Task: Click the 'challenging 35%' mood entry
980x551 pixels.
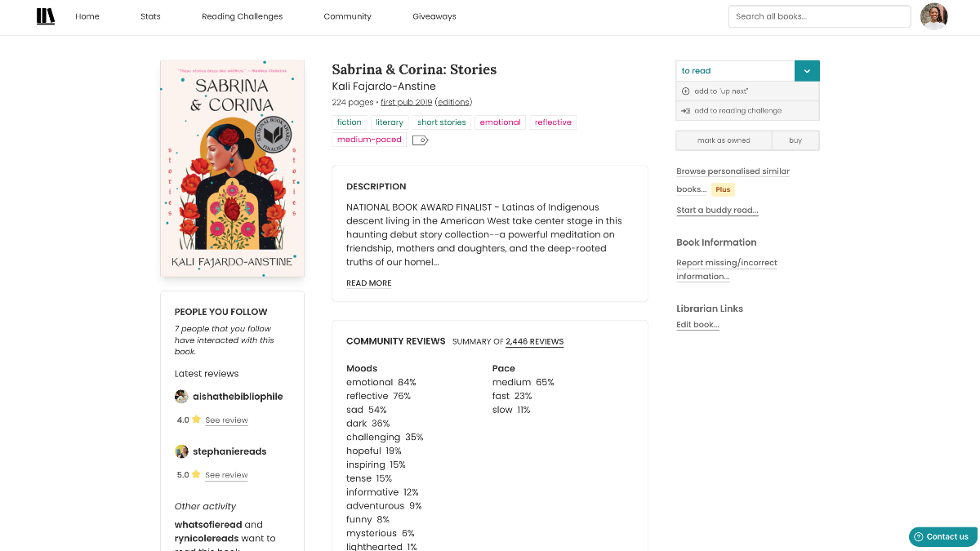Action: 385,437
